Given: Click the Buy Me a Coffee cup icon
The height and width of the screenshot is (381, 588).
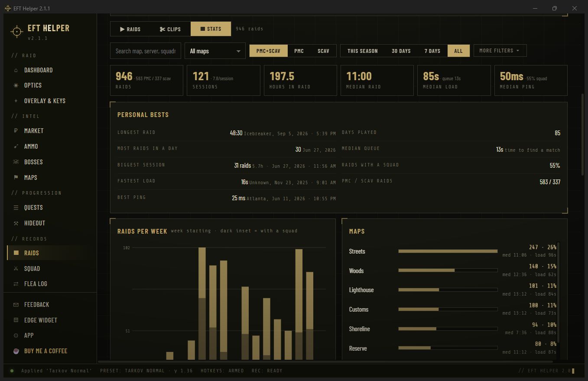Looking at the screenshot, I should (16, 351).
